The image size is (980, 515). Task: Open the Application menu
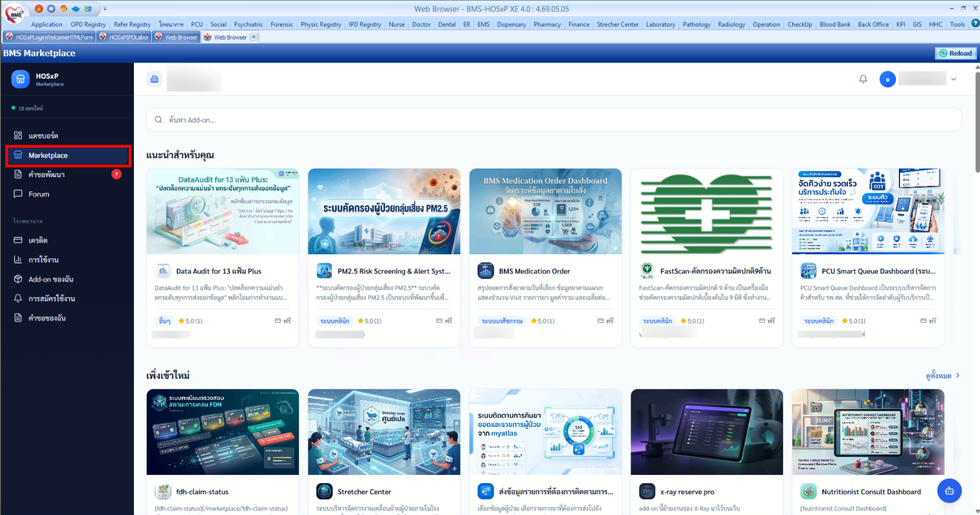46,24
